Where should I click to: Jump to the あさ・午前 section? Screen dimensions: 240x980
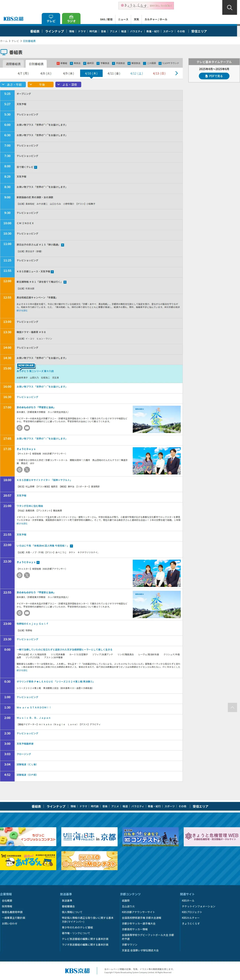tap(13, 85)
